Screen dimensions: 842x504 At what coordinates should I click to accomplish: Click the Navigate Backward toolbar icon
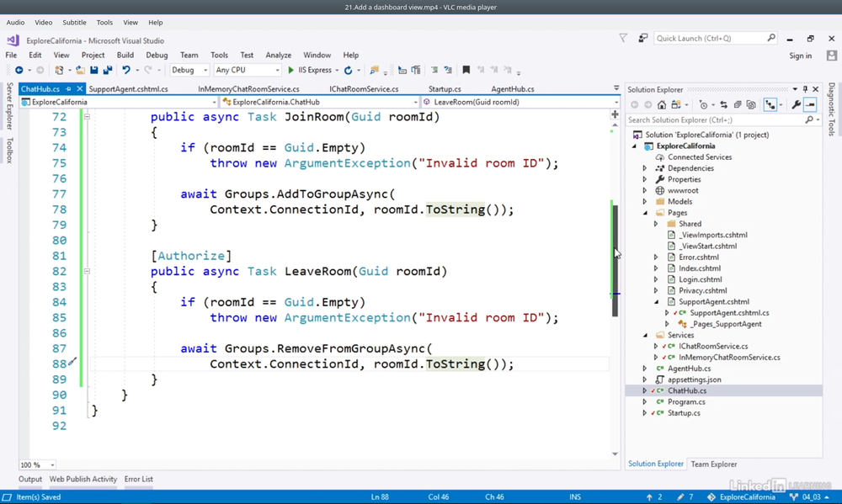pos(19,71)
